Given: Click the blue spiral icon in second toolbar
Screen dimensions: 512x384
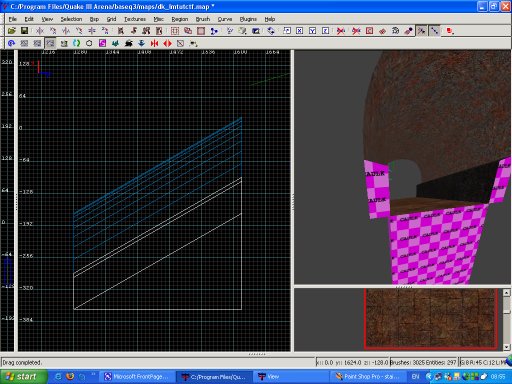Looking at the screenshot, I should pyautogui.click(x=11, y=43).
